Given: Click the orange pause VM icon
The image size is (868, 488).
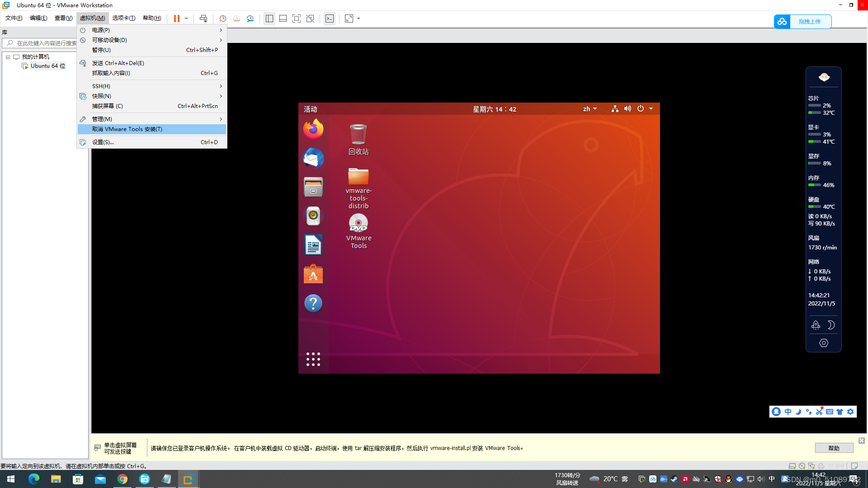Looking at the screenshot, I should (x=176, y=19).
